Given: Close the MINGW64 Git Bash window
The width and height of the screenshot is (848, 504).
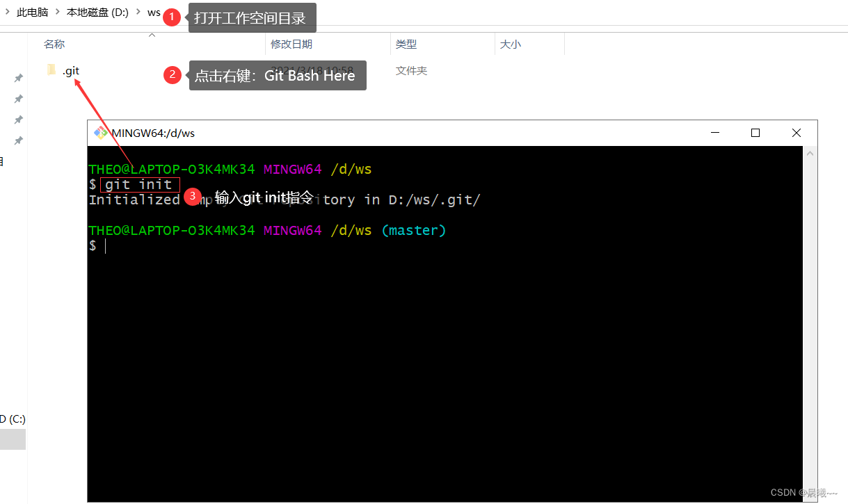Looking at the screenshot, I should pyautogui.click(x=797, y=133).
